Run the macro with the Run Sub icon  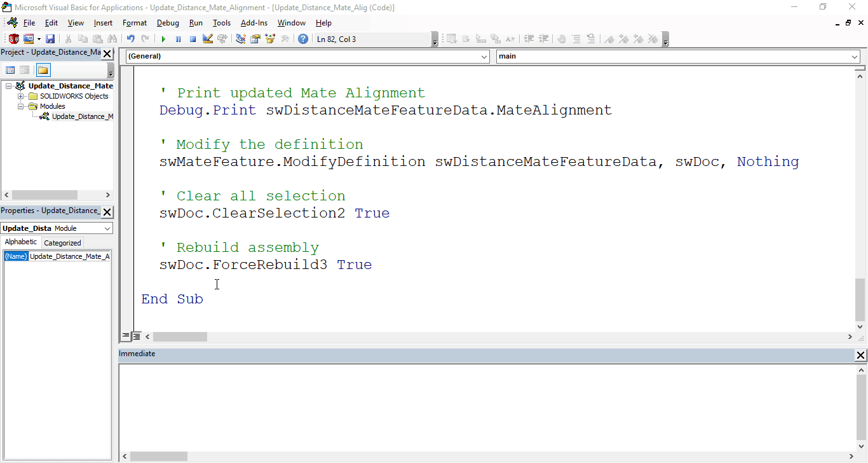(x=163, y=39)
